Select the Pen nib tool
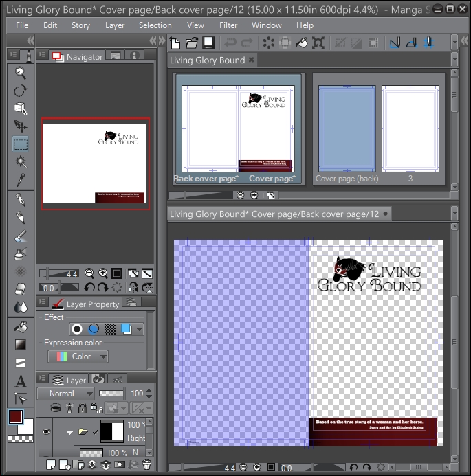This screenshot has height=476, width=471. tap(21, 200)
